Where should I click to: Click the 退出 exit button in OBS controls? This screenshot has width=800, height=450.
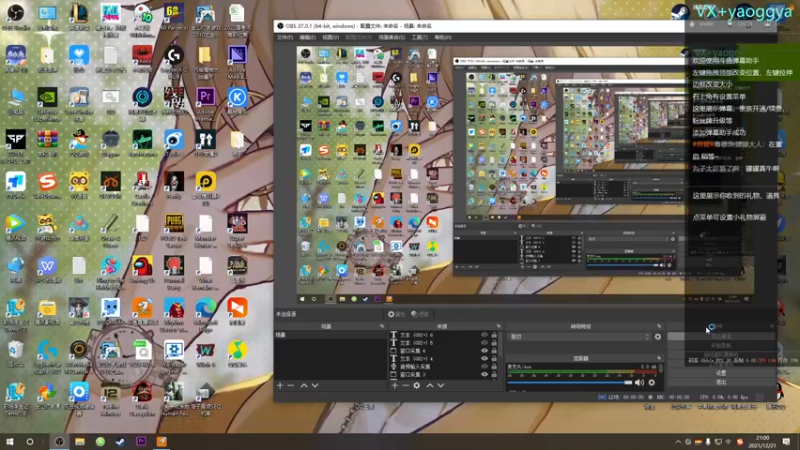click(721, 381)
